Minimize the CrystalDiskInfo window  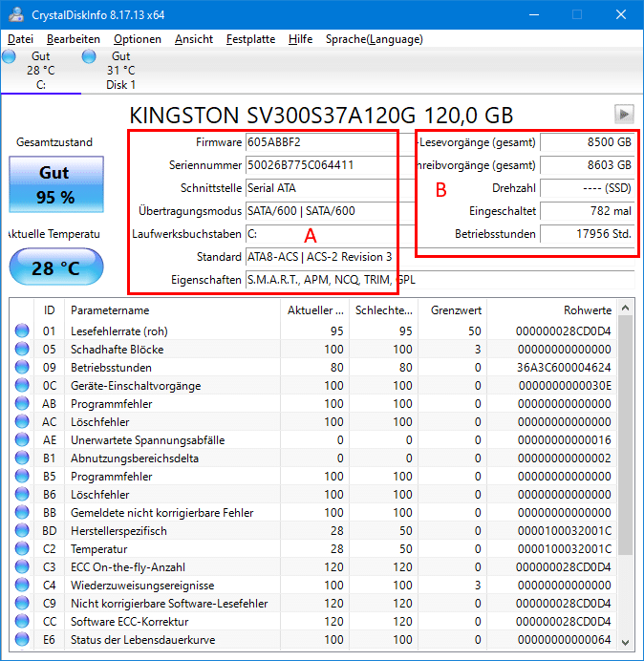click(534, 14)
